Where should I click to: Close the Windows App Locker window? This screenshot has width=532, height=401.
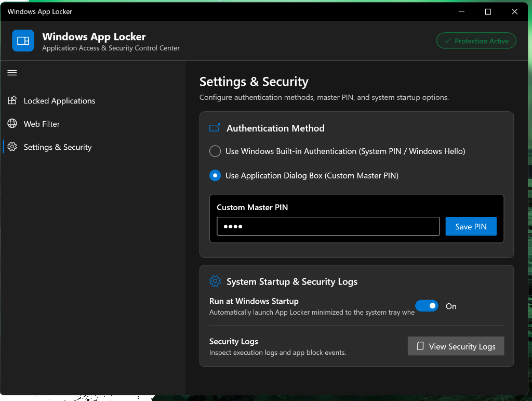coord(514,11)
